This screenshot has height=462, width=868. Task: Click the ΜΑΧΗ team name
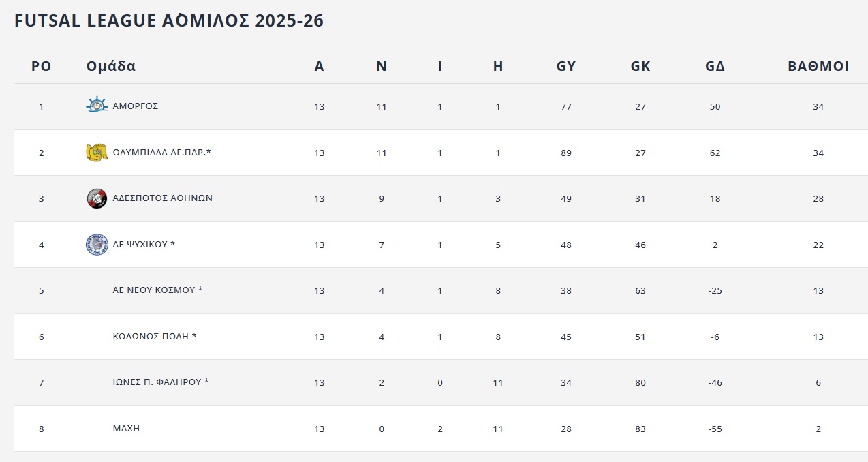tap(126, 429)
